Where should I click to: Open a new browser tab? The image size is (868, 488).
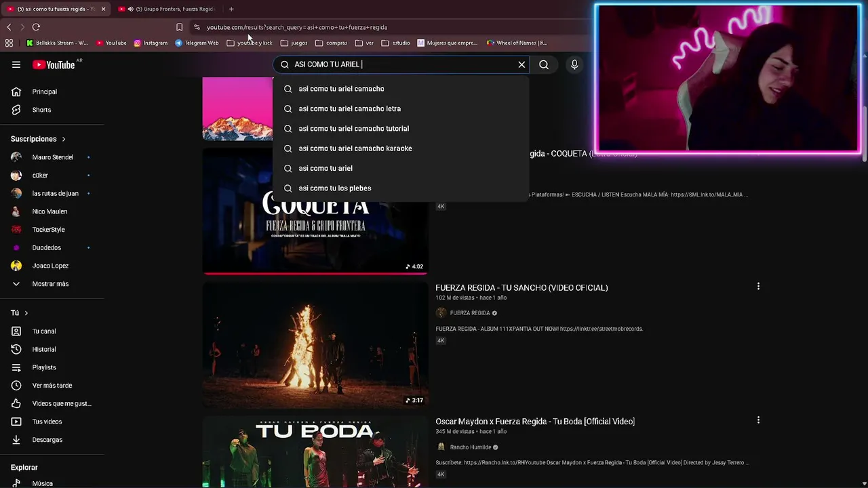coord(231,9)
